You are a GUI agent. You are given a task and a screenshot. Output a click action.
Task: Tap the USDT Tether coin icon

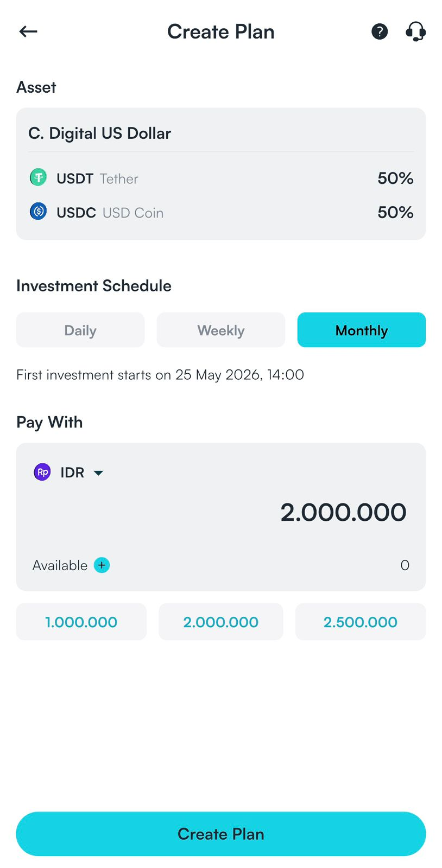pos(38,177)
